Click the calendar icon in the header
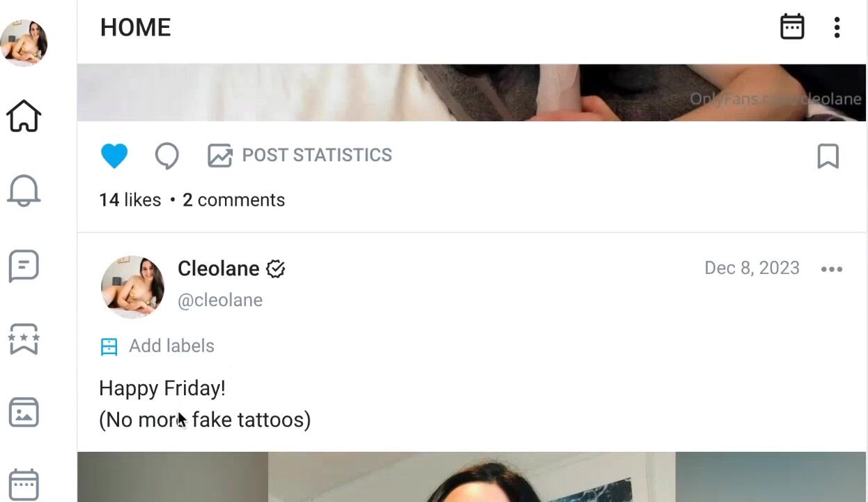Image resolution: width=868 pixels, height=502 pixels. pos(792,27)
